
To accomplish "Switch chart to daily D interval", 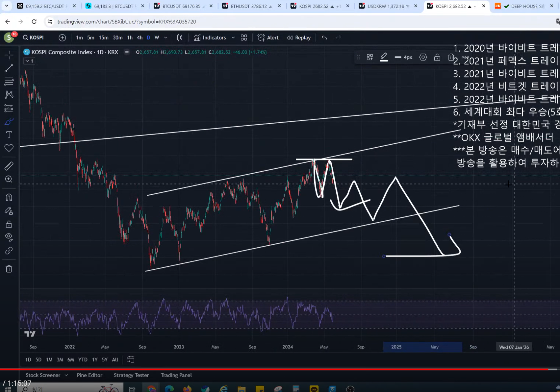I will tap(148, 37).
